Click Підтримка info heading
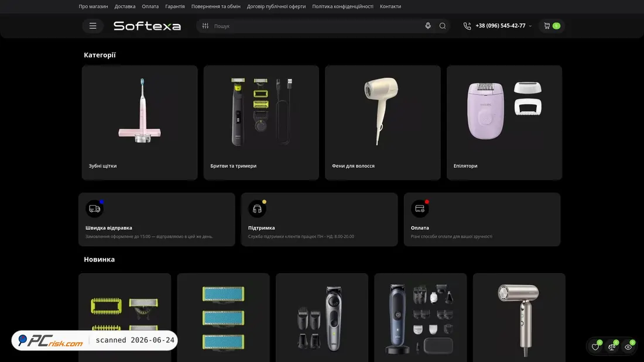The image size is (644, 362). coord(261,228)
